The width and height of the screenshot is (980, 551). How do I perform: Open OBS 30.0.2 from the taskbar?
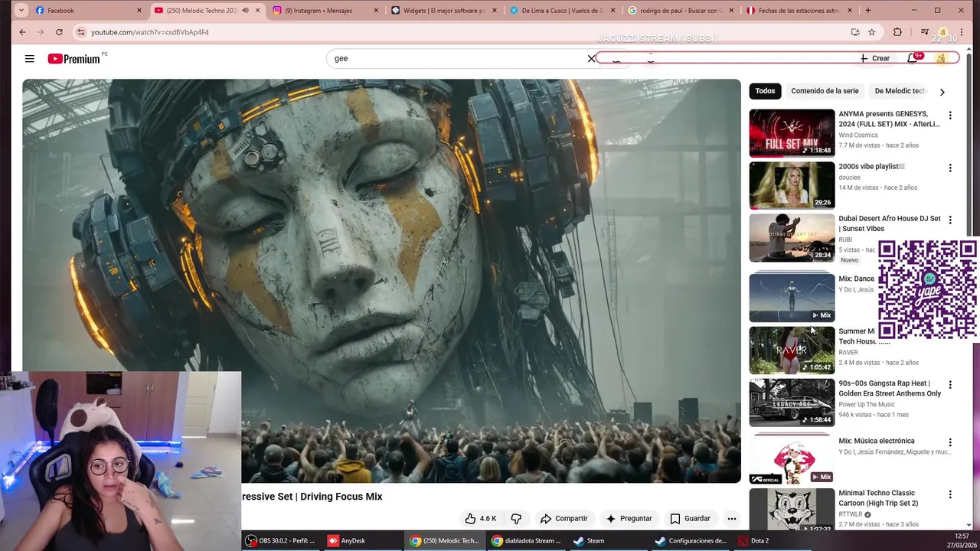281,540
